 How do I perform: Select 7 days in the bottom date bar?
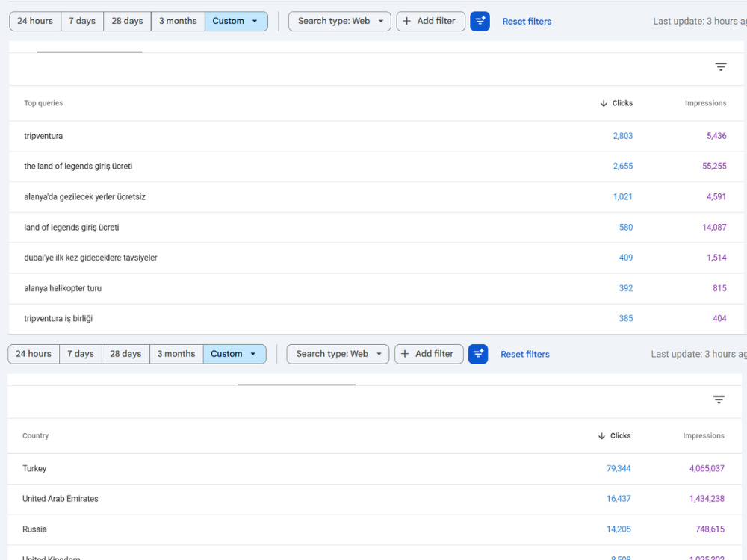[x=81, y=354]
